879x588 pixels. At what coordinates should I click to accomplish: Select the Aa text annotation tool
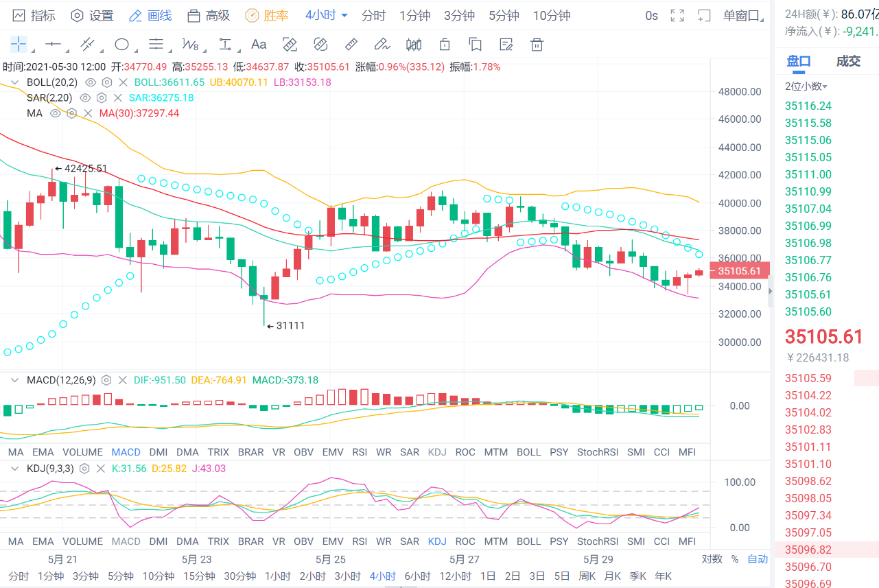(259, 44)
